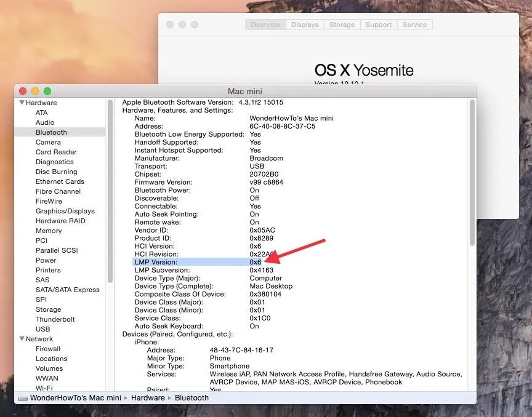Select the Bluetooth sidebar entry
Screen dimensions: 532x417
[x=60, y=132]
